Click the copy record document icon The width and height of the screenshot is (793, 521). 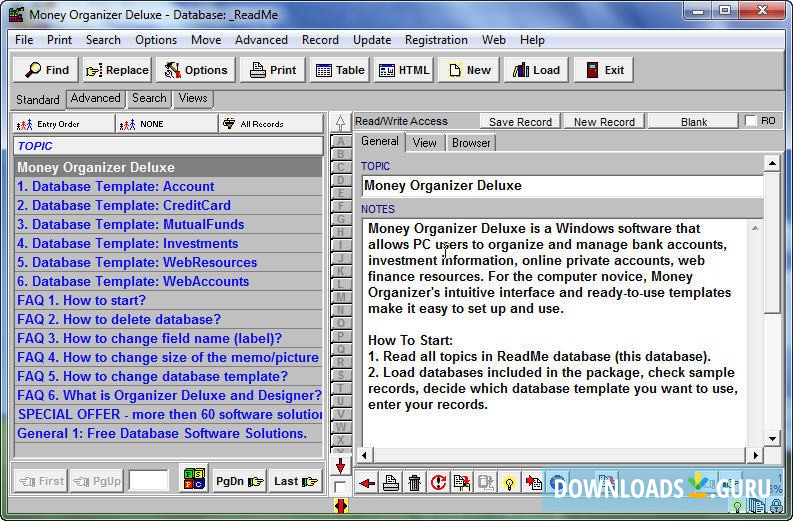click(462, 483)
